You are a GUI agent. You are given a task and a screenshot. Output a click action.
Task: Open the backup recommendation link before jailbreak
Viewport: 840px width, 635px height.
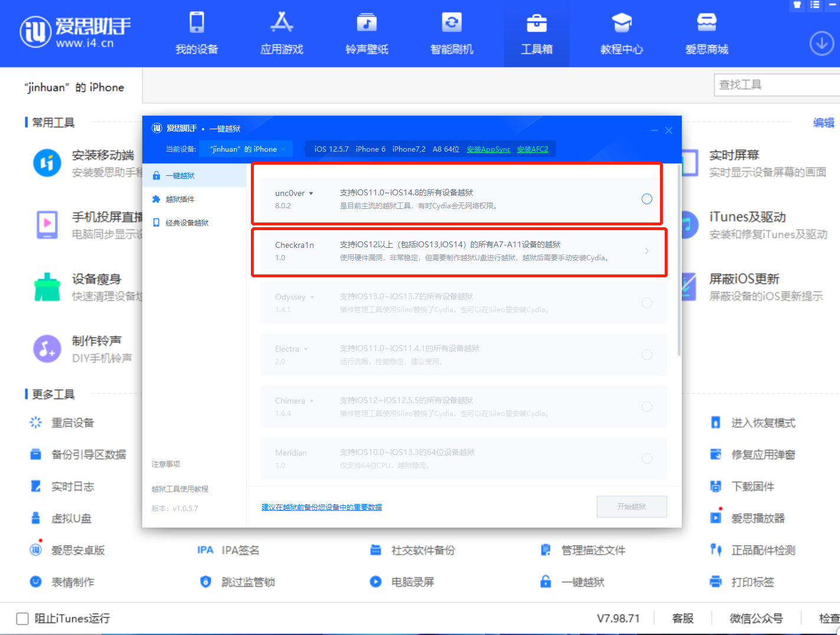coord(322,507)
